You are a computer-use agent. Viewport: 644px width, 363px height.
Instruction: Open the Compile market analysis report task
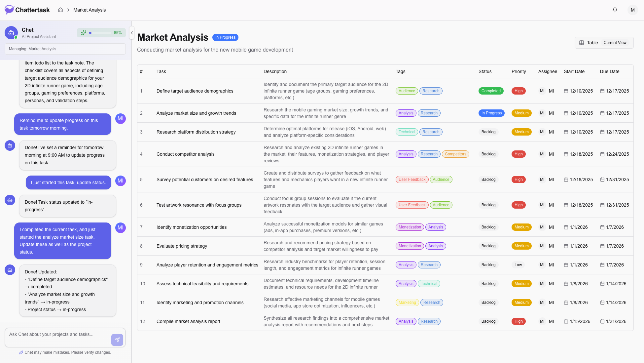[x=188, y=321]
